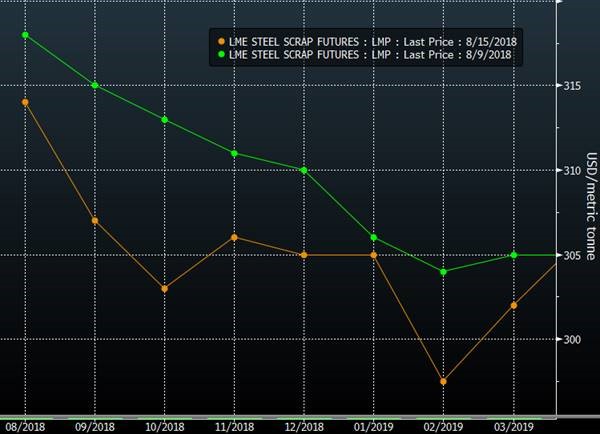Click the green legend dot for 8/9/2018
The width and height of the screenshot is (600, 434).
222,55
